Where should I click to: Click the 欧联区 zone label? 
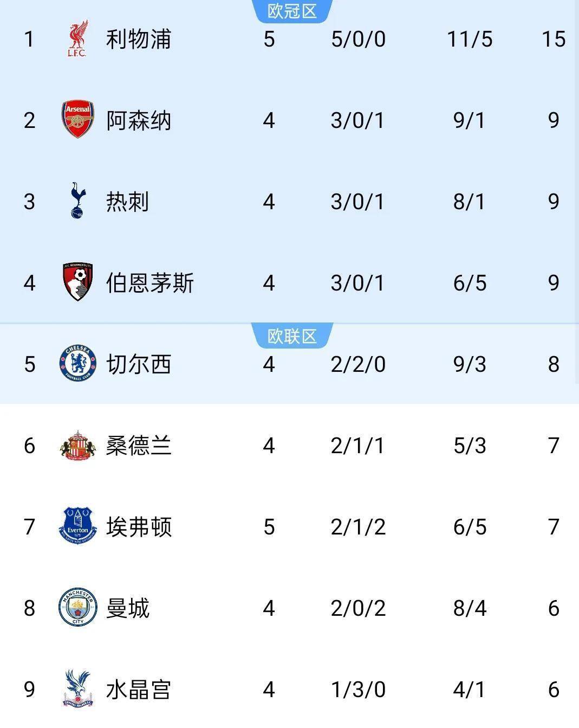tap(292, 337)
